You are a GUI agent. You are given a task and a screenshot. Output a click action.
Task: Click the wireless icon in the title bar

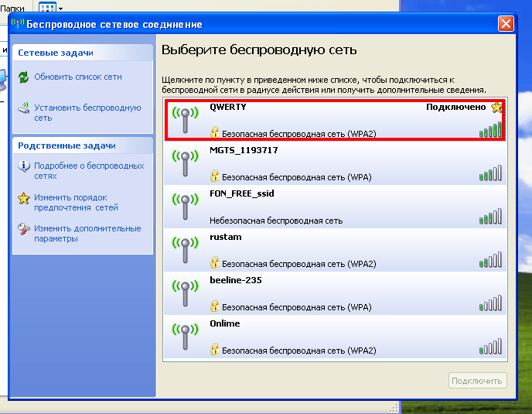point(17,24)
